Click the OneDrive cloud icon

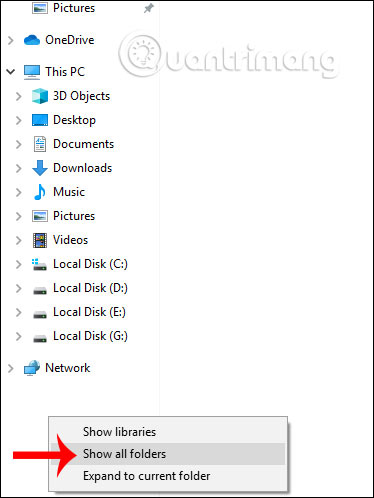point(32,40)
